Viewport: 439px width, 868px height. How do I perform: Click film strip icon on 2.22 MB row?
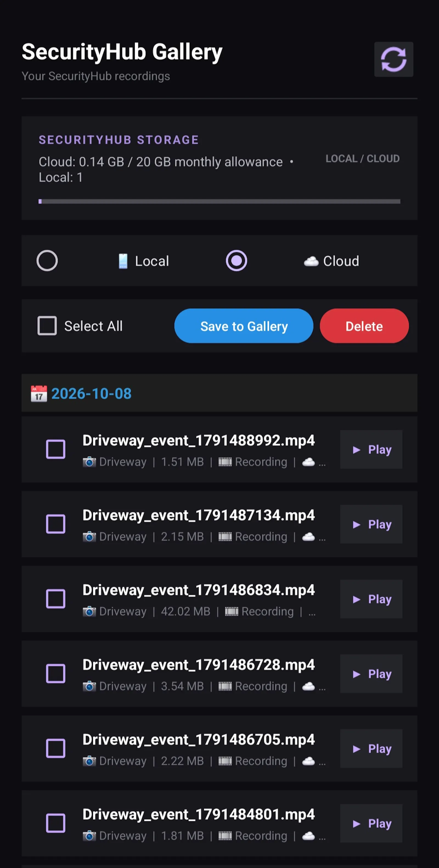point(225,762)
